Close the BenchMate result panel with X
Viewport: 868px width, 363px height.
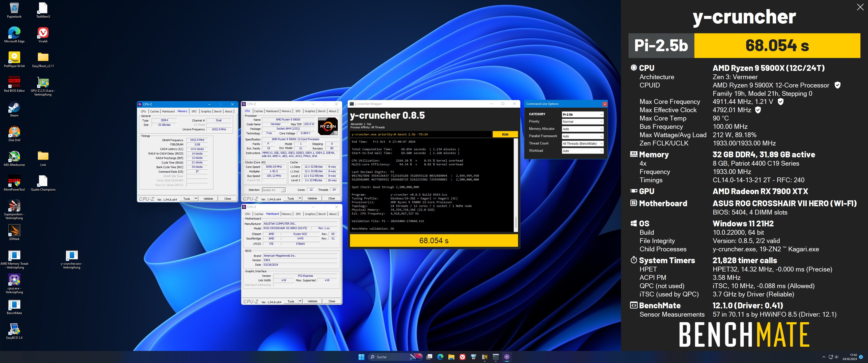[x=860, y=7]
